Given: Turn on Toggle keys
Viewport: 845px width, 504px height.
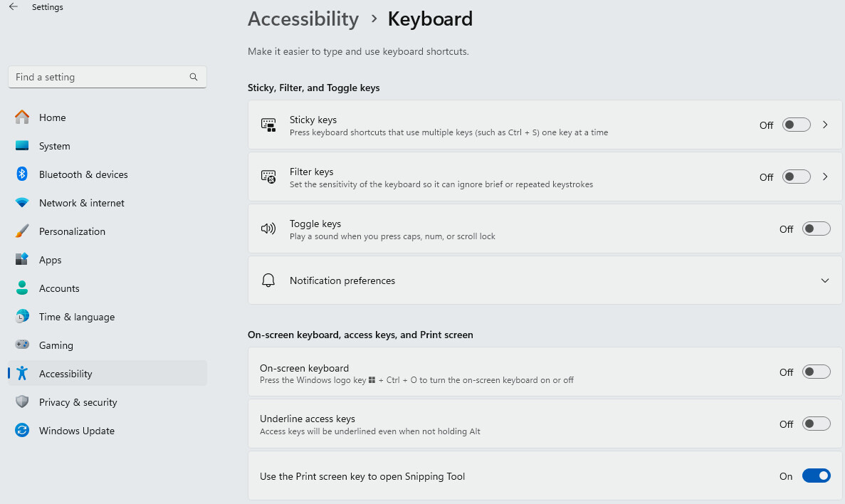Looking at the screenshot, I should click(816, 229).
